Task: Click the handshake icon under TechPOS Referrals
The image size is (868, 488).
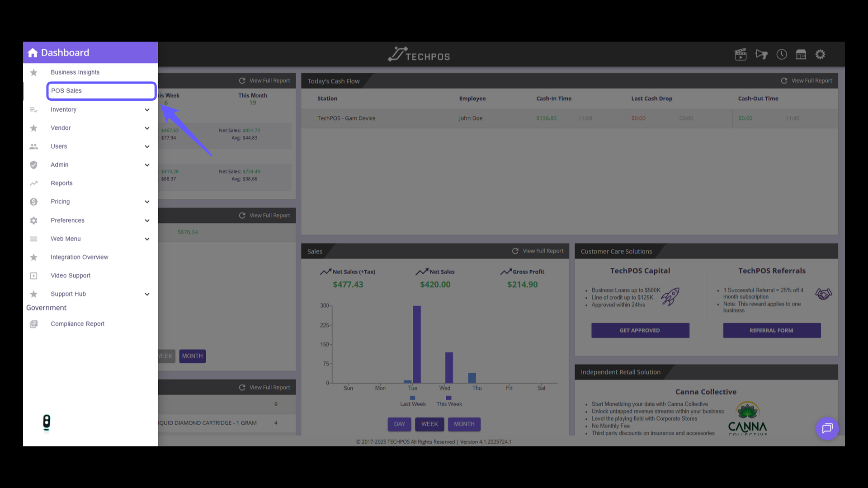Action: 824,294
